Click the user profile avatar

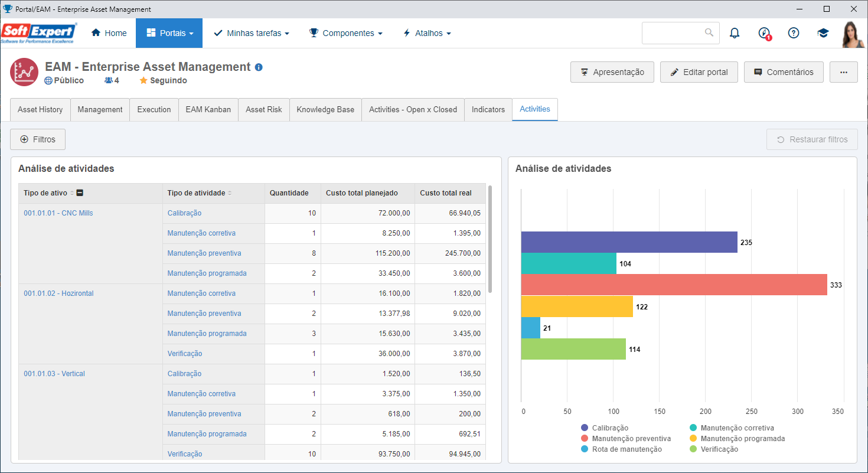click(853, 34)
